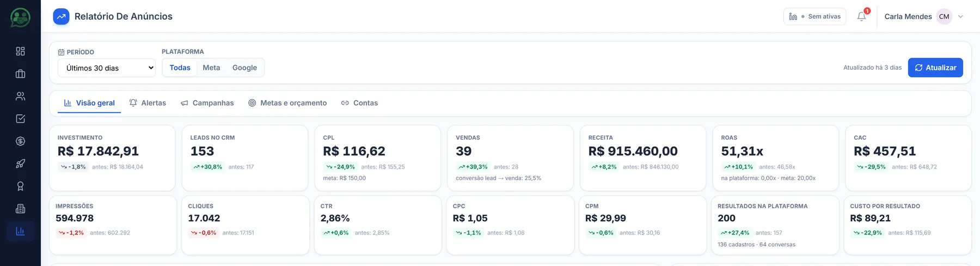This screenshot has width=980, height=266.
Task: Open the people/contacts icon in sidebar
Action: tap(20, 96)
